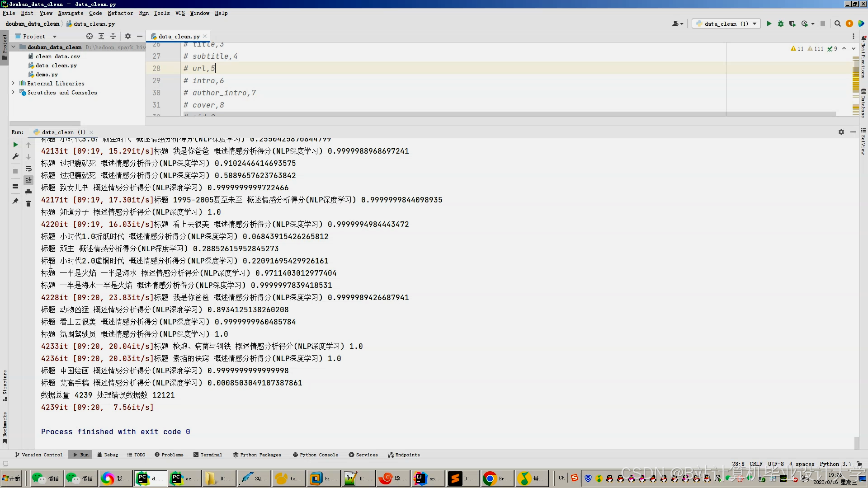Start debugging with the bug icon
Image resolution: width=868 pixels, height=488 pixels.
pos(781,23)
